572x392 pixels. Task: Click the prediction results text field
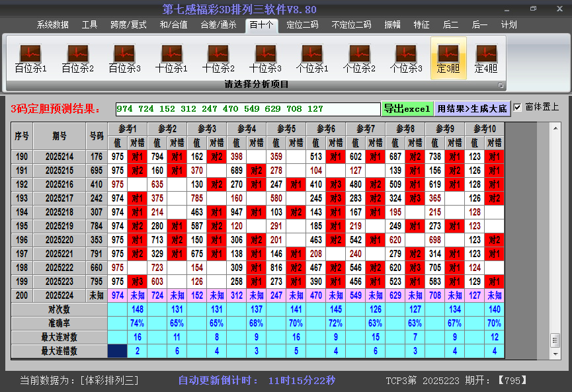(247, 108)
